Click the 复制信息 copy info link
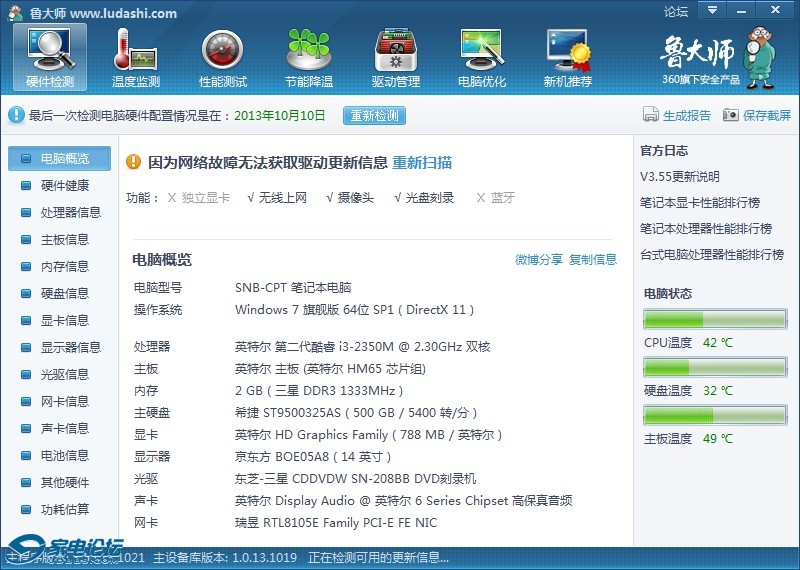 pyautogui.click(x=593, y=260)
